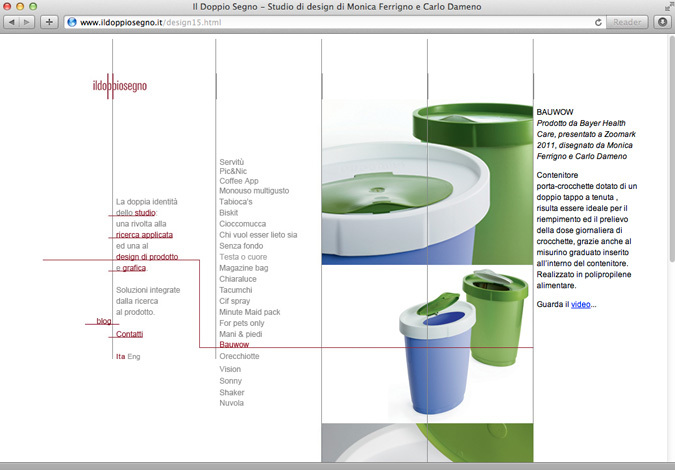Viewport: 675px width, 470px height.
Task: Switch language to Eng
Action: (134, 356)
